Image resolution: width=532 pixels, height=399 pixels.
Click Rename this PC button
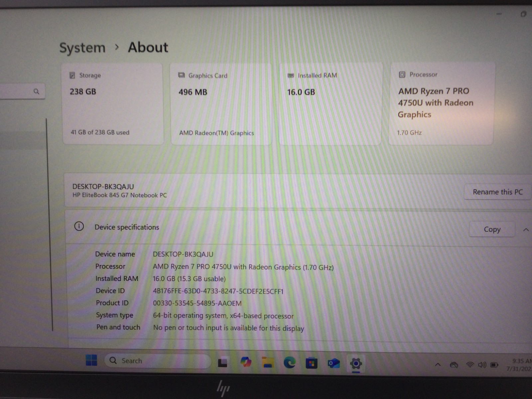click(x=498, y=192)
